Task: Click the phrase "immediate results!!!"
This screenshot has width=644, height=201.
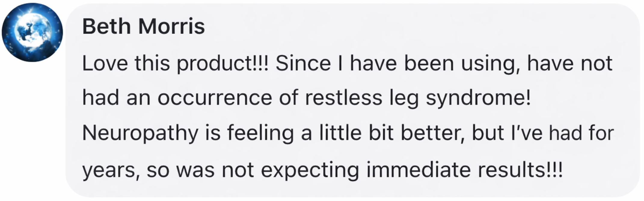Action: tap(465, 170)
